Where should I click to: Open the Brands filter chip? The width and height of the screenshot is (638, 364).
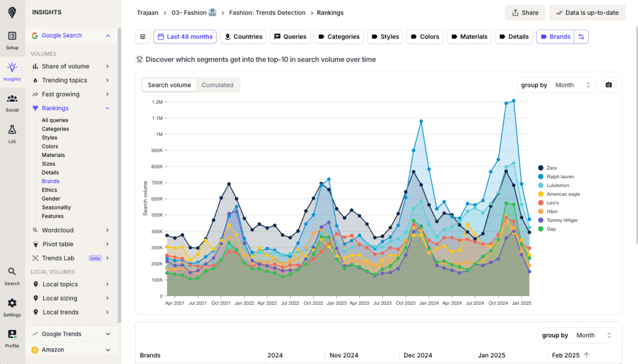click(x=556, y=37)
